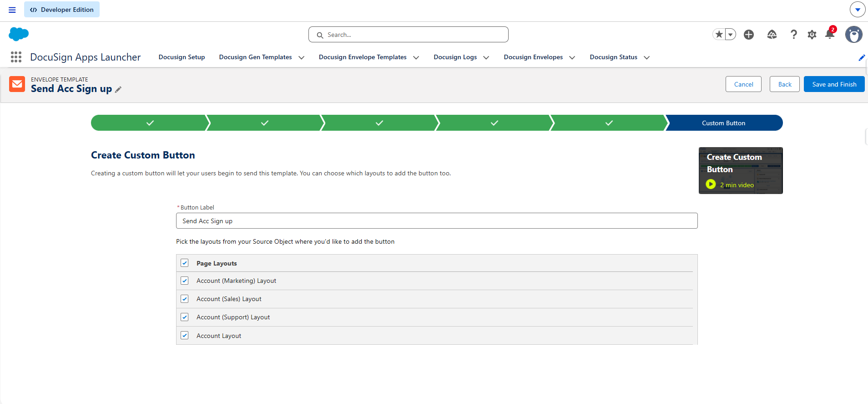Click the circled dropdown arrow at top right
The image size is (868, 404).
point(858,9)
